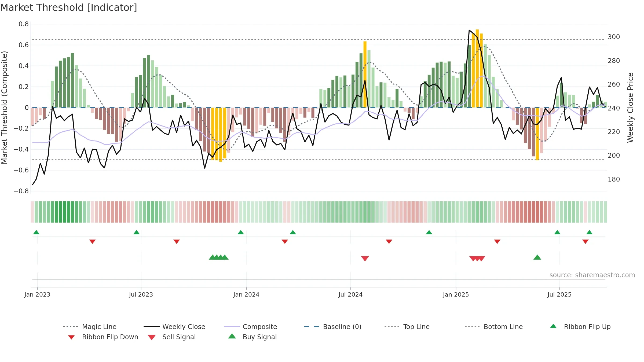Click the Weekly Close Price axis title
Screen dimensions: 644x362
(x=630, y=108)
